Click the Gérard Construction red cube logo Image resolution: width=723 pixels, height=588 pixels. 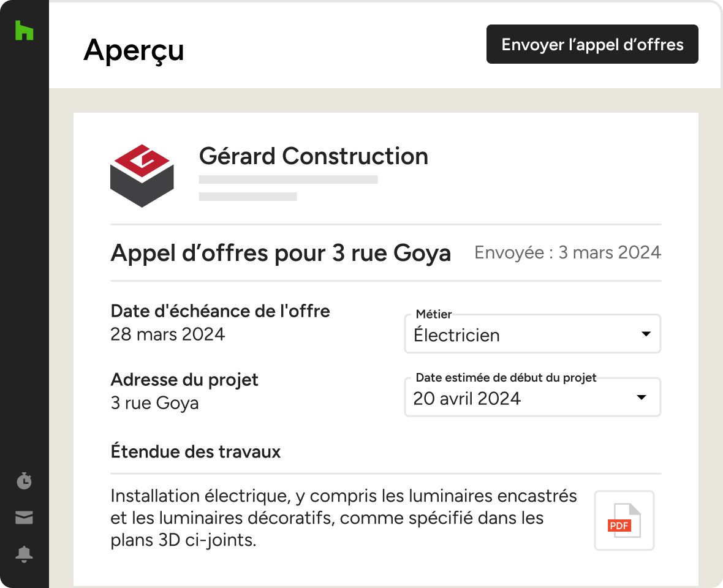click(x=142, y=176)
